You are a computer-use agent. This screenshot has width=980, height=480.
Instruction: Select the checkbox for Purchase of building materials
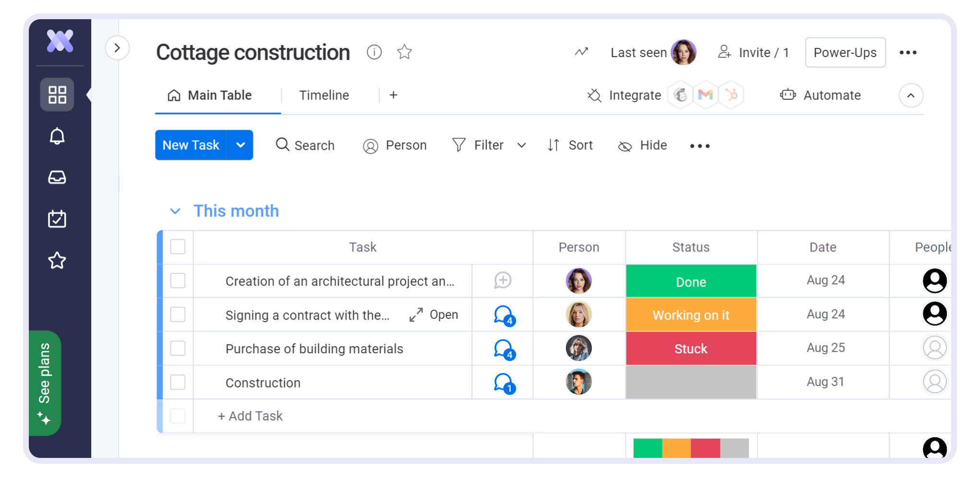(178, 348)
